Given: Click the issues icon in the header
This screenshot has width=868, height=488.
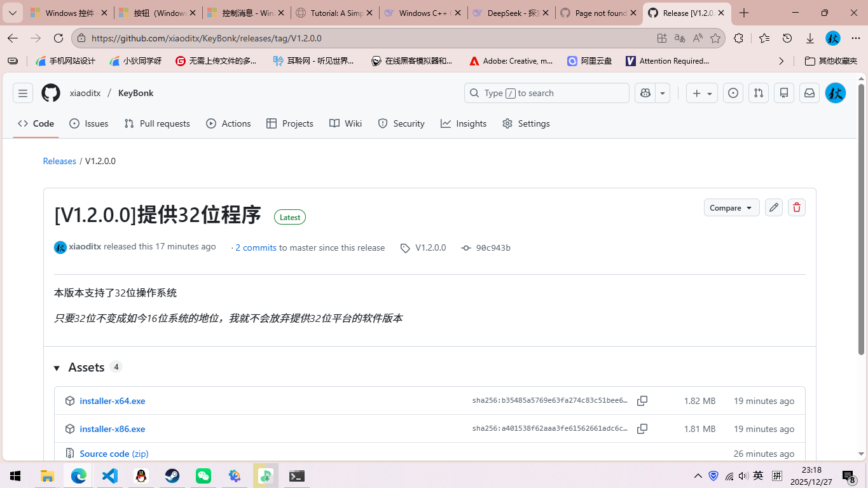Looking at the screenshot, I should (x=733, y=93).
